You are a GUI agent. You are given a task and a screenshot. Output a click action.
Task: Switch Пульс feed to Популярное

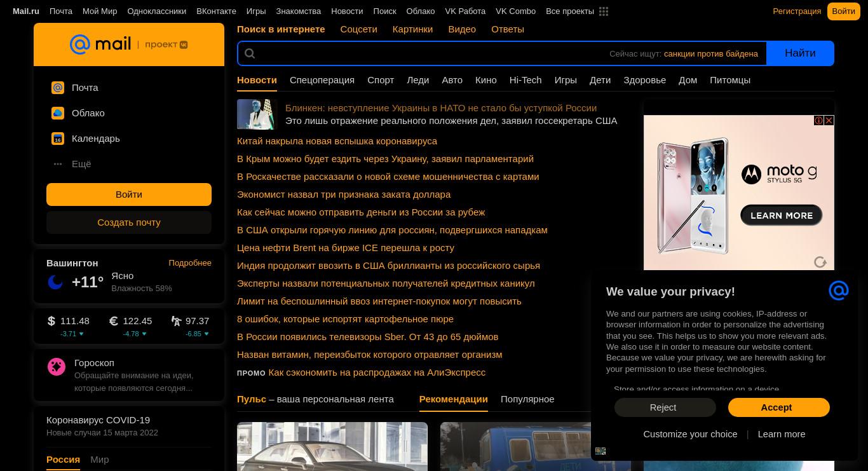(527, 399)
